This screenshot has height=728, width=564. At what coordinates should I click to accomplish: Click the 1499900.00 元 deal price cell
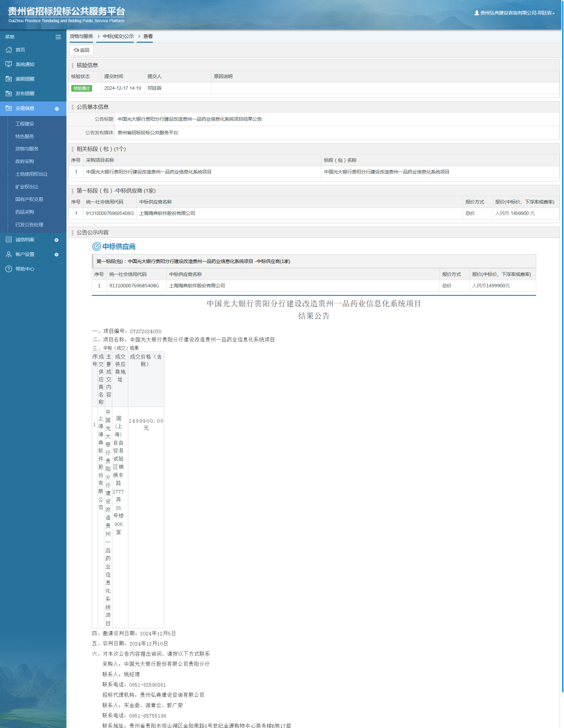pyautogui.click(x=146, y=424)
